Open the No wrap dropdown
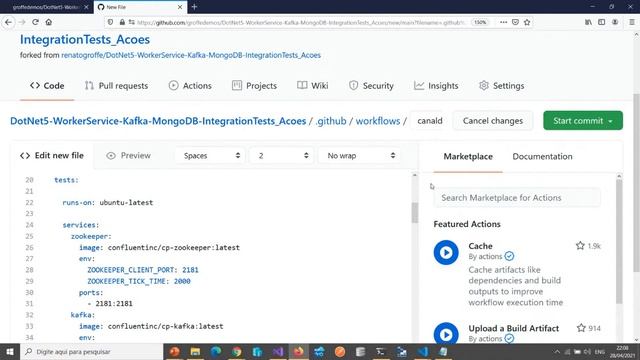This screenshot has width=640, height=360. pos(359,156)
